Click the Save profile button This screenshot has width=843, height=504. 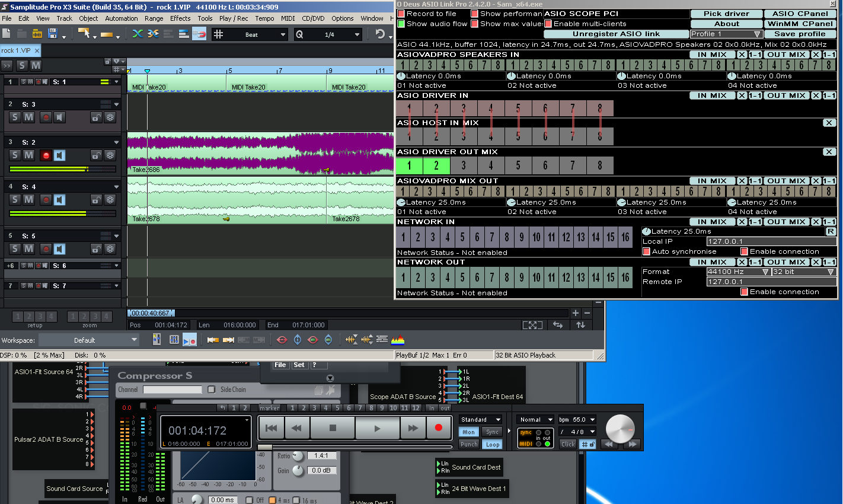tap(800, 34)
